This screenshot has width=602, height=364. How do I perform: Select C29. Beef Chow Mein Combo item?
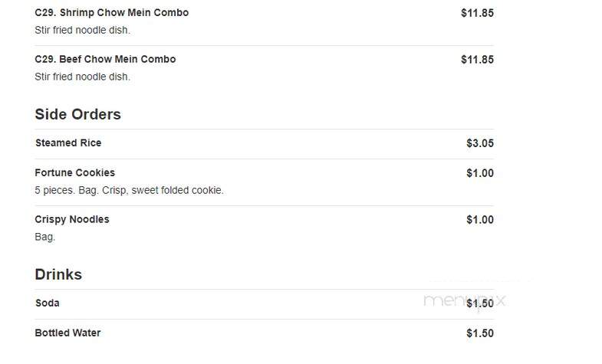pos(105,59)
